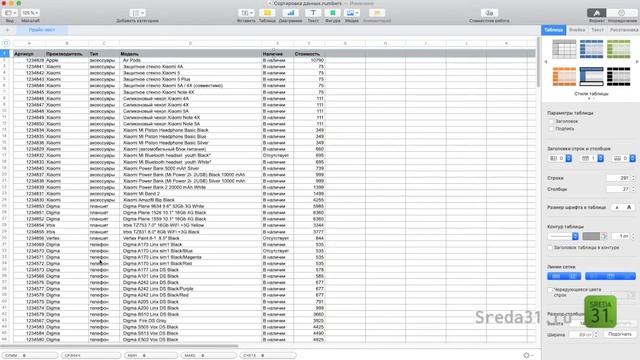This screenshot has height=360, width=640.
Task: Click the Air Pods model cell
Action: (x=190, y=60)
